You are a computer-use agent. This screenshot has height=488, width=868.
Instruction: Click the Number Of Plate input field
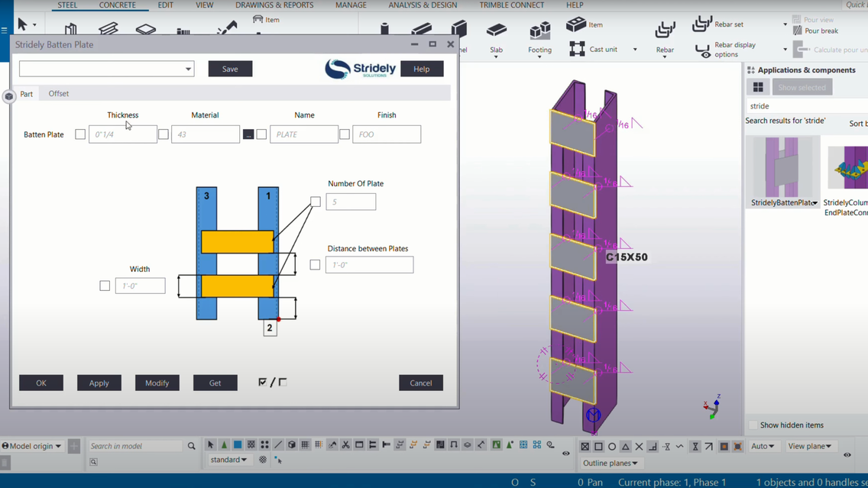(351, 202)
